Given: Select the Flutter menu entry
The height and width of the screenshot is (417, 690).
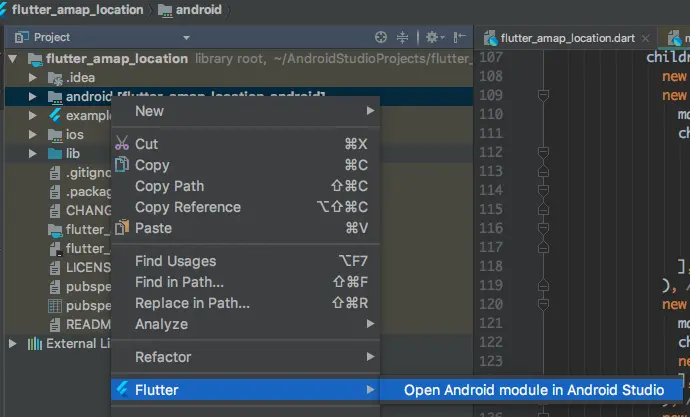Looking at the screenshot, I should coord(245,390).
